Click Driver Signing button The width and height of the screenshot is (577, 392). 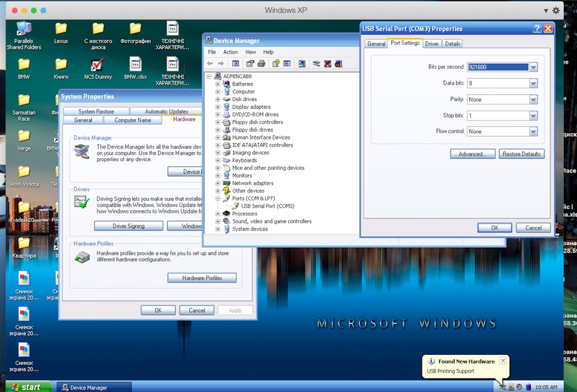129,226
